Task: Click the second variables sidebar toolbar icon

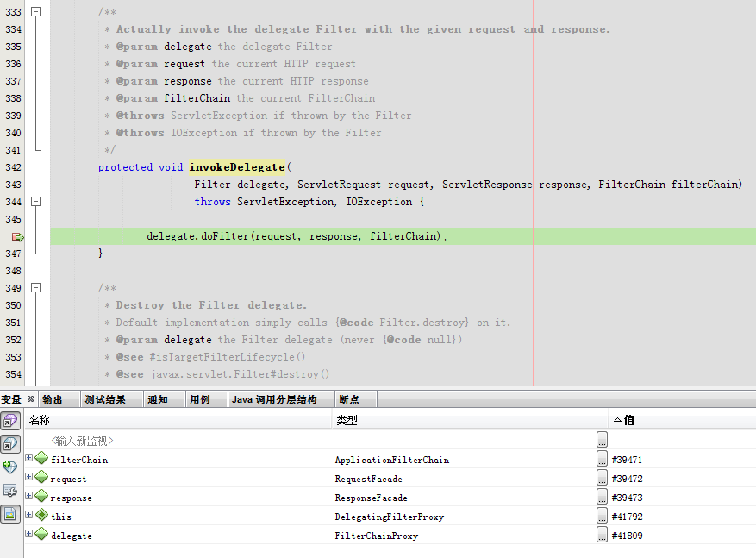Action: pos(10,443)
